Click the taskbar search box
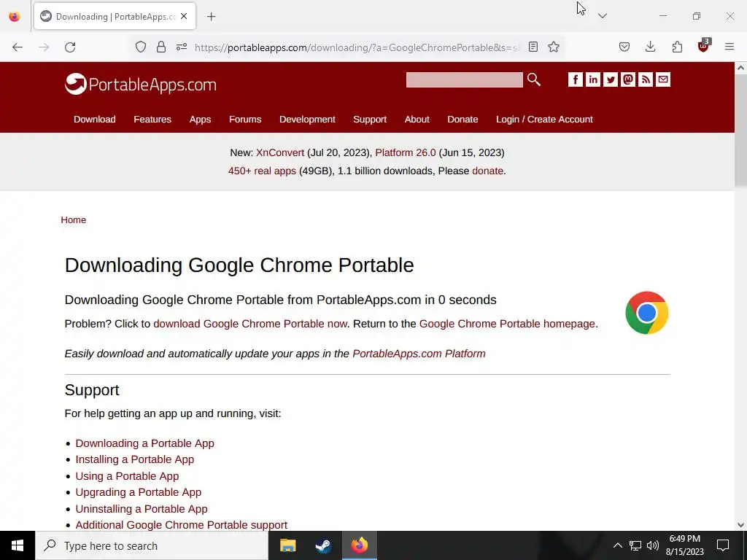 pyautogui.click(x=152, y=545)
